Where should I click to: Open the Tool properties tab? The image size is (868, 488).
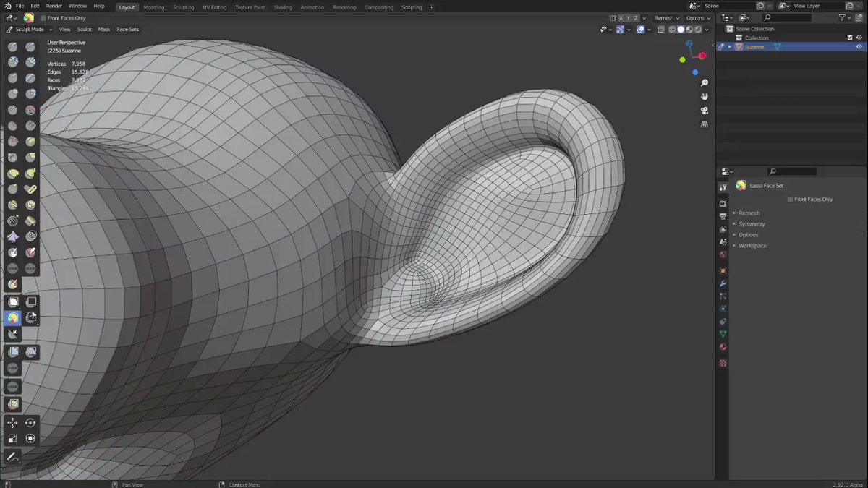(723, 187)
